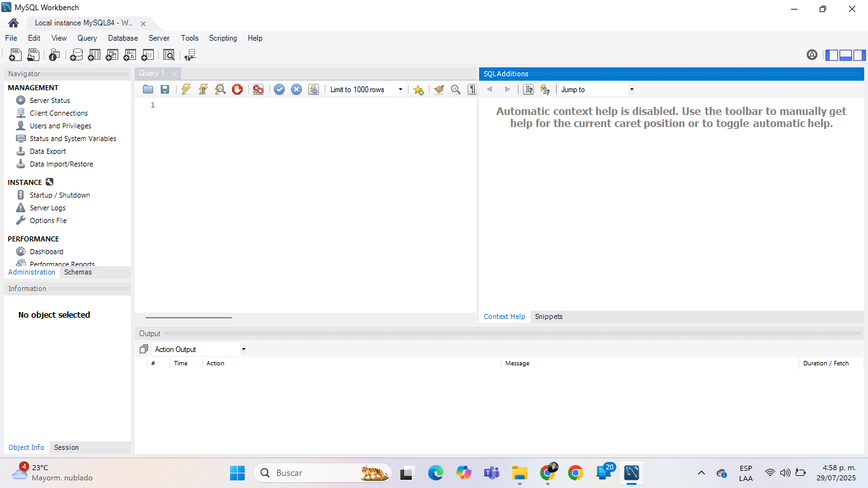Open Workbench preferences gear icon
This screenshot has height=488, width=868.
(812, 55)
